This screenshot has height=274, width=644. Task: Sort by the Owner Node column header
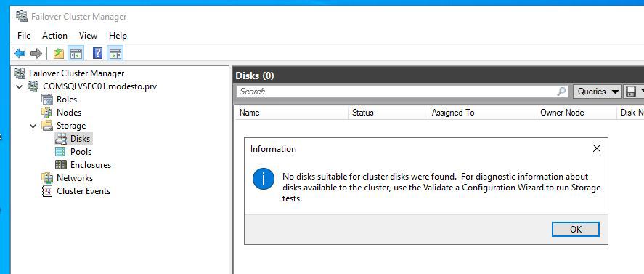click(576, 113)
